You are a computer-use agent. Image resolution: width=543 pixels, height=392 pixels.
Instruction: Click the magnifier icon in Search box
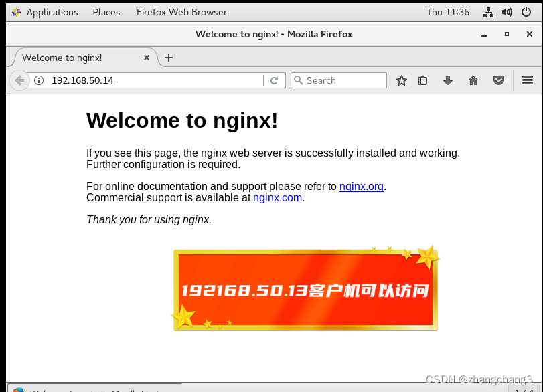[x=298, y=80]
